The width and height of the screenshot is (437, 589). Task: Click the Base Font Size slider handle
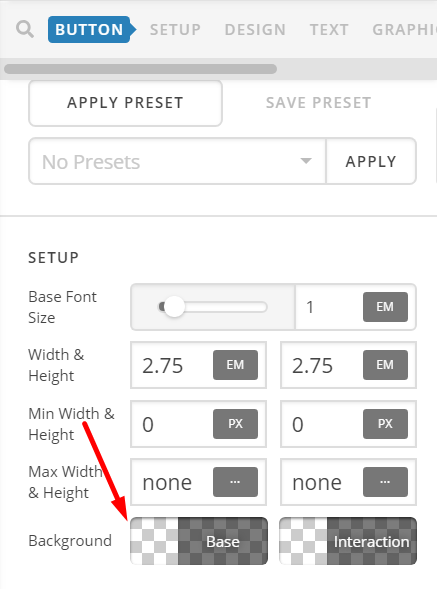tap(174, 307)
